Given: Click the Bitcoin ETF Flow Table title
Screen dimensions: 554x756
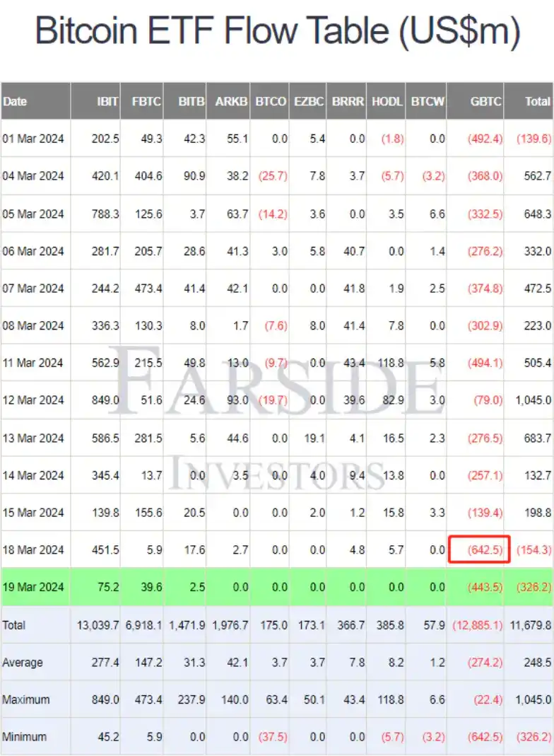Looking at the screenshot, I should click(x=277, y=32).
